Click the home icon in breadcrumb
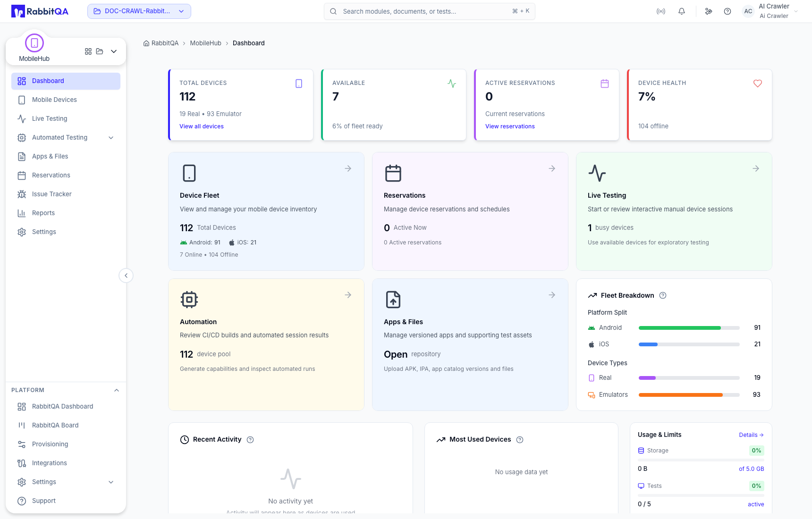This screenshot has width=812, height=519. pos(146,43)
